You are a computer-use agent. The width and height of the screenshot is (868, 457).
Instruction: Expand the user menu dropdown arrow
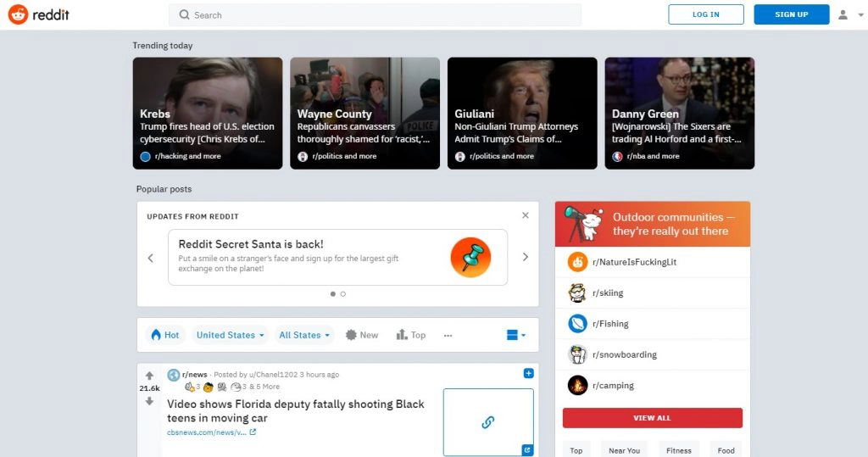(x=861, y=15)
